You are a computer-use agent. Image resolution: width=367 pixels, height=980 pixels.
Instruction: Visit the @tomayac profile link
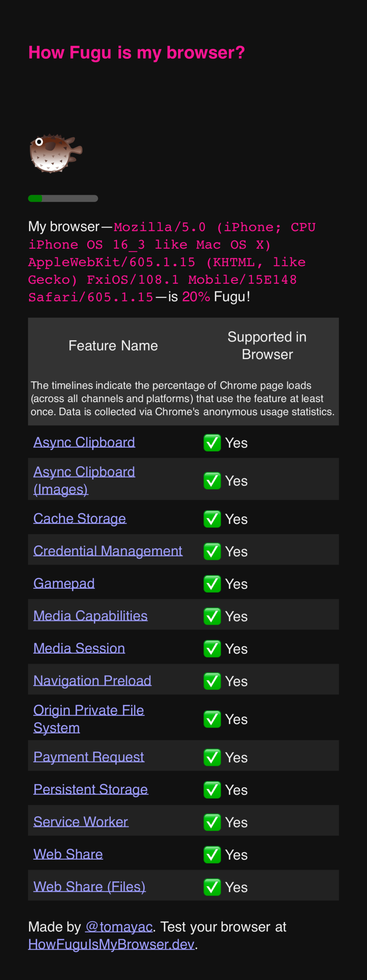point(119,927)
